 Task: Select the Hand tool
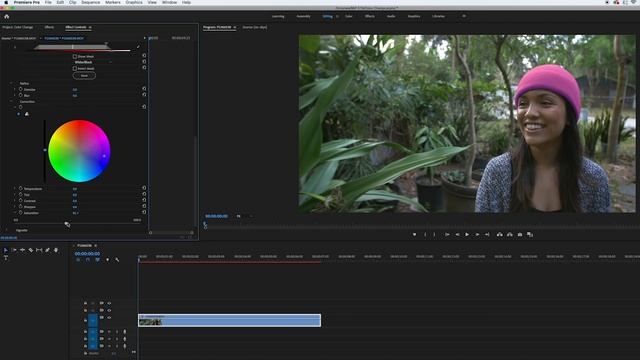coord(56,250)
